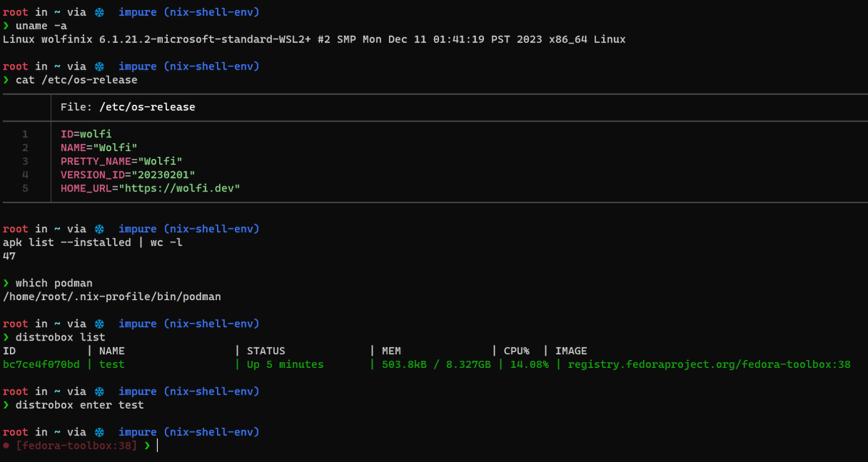868x462 pixels.
Task: Click the 'ID' column header
Action: click(x=9, y=351)
